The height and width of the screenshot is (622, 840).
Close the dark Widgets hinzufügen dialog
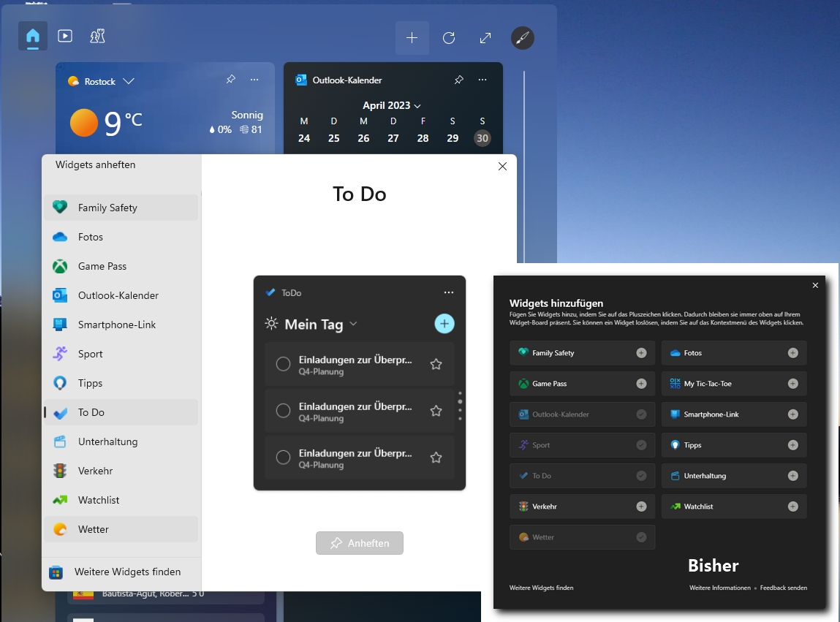coord(815,285)
